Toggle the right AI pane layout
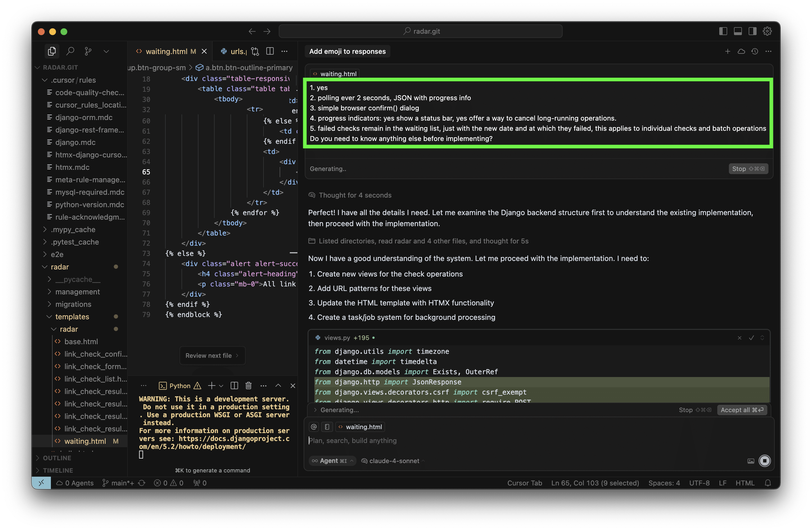The height and width of the screenshot is (531, 812). [752, 31]
